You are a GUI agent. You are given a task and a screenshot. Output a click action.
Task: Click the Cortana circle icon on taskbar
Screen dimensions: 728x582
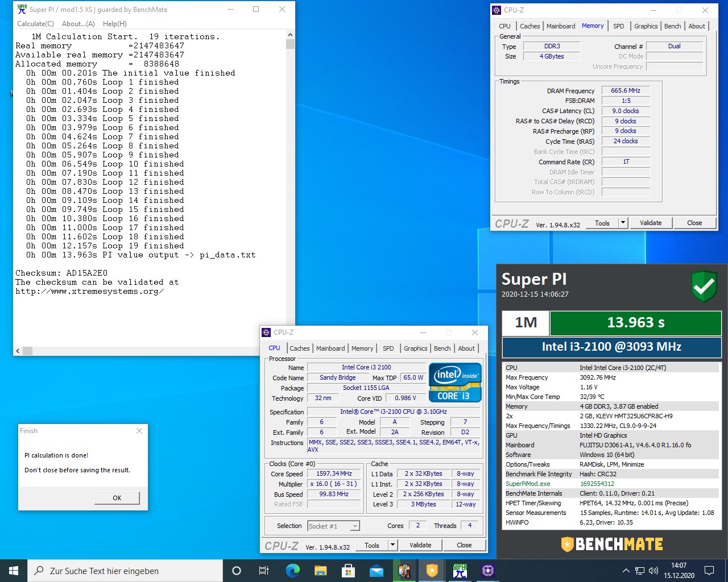(237, 571)
